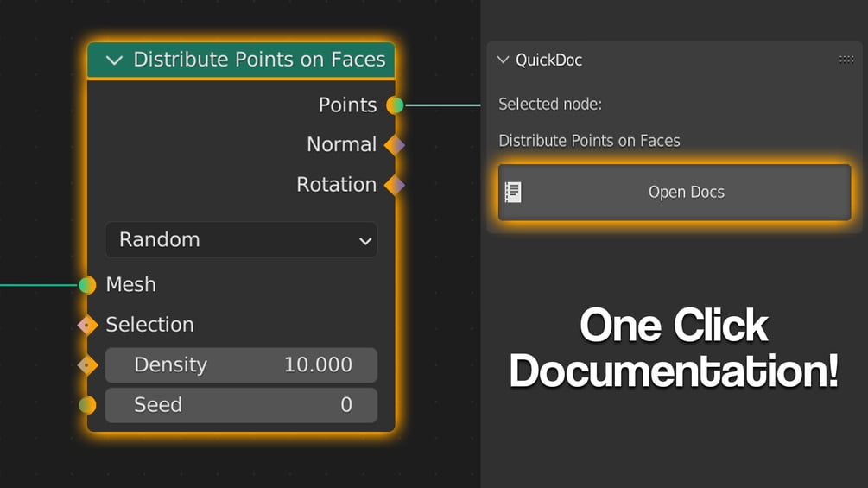Click the Normal output label
The width and height of the screenshot is (868, 488).
coord(341,145)
